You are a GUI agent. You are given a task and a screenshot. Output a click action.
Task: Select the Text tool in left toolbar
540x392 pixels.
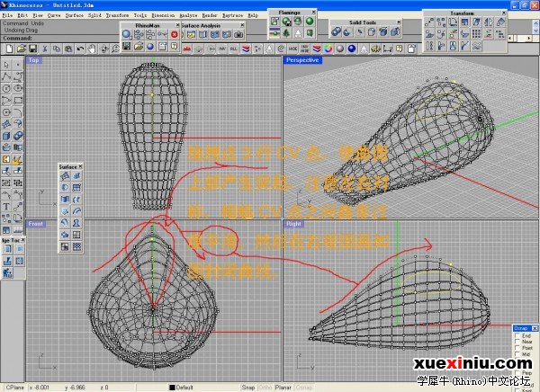tap(6, 207)
